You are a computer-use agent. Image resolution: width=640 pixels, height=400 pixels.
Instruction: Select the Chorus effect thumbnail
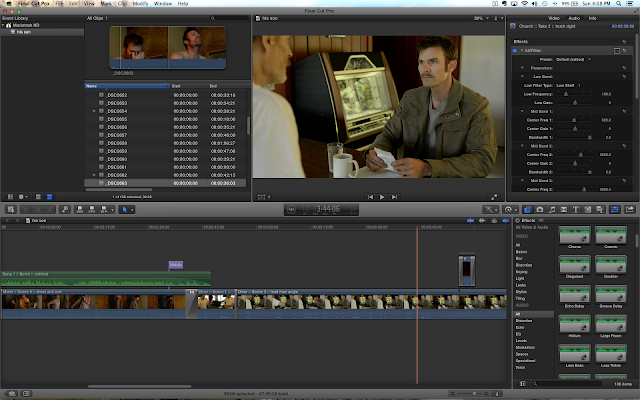point(574,236)
